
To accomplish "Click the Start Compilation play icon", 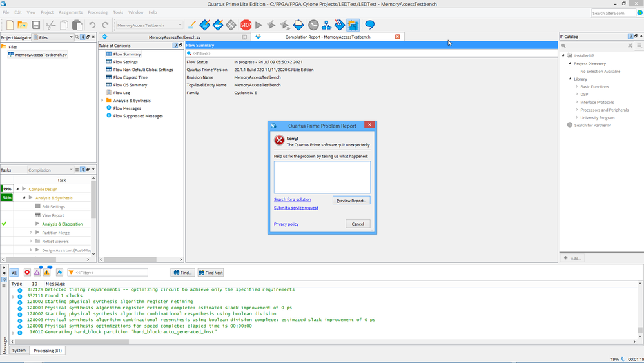I will (259, 25).
